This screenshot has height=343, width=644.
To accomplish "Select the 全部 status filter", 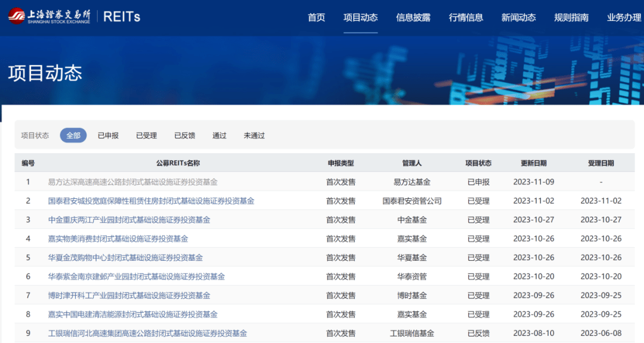I will tap(73, 135).
